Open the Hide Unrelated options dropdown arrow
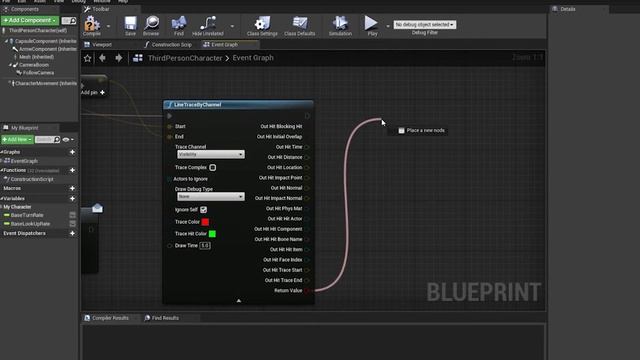The image size is (640, 360). (x=232, y=26)
